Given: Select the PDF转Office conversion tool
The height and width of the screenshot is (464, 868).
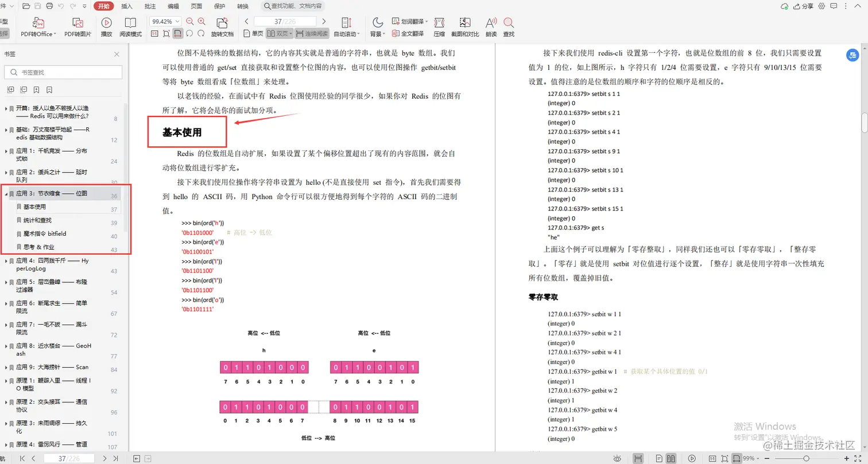Looking at the screenshot, I should 37,27.
